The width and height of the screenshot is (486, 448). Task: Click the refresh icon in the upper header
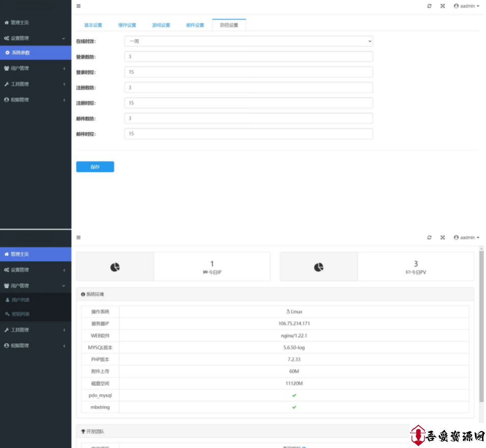click(429, 6)
